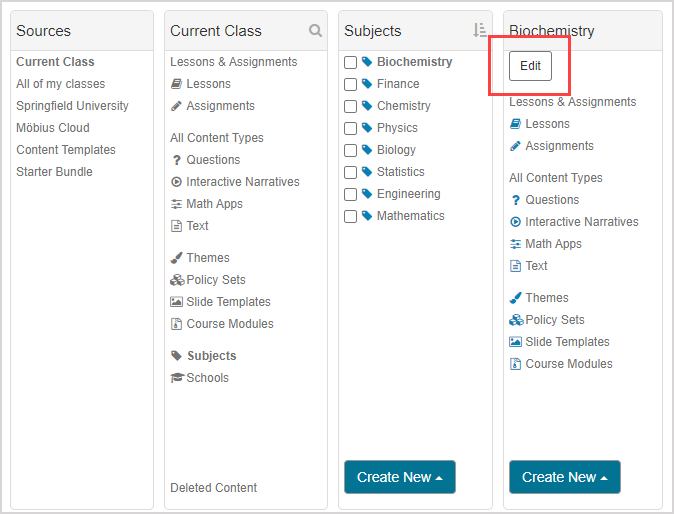Click the Interactive Narratives play icon in Current Class

tap(177, 182)
